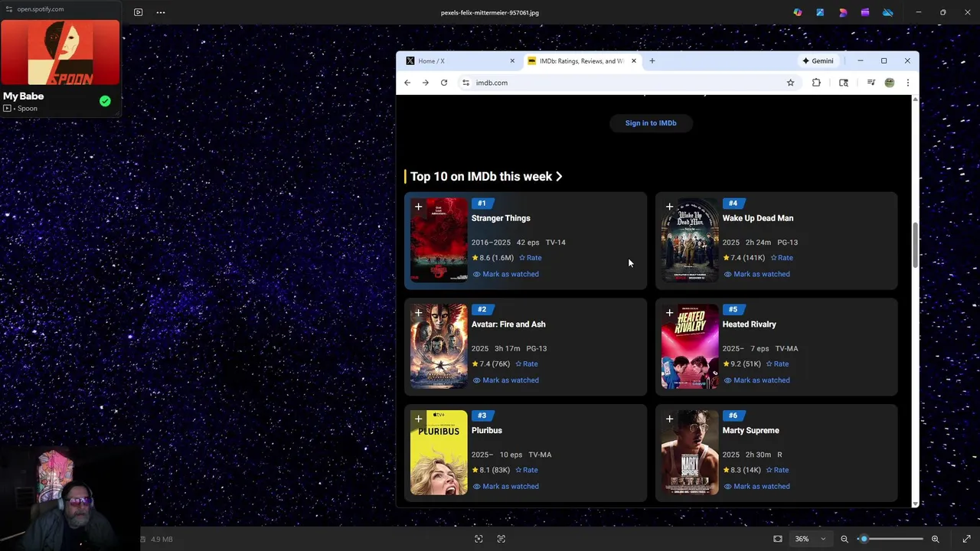Add Stranger Things to watchlist with plus icon
Viewport: 980px width, 551px height.
pyautogui.click(x=419, y=207)
